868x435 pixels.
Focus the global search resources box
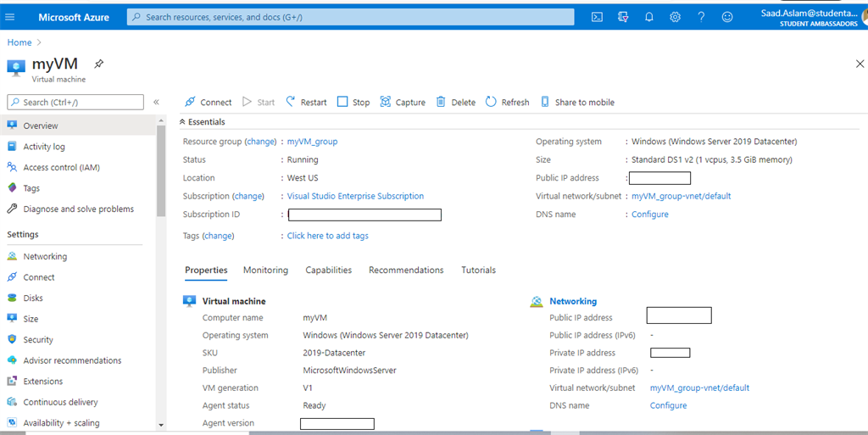point(350,17)
